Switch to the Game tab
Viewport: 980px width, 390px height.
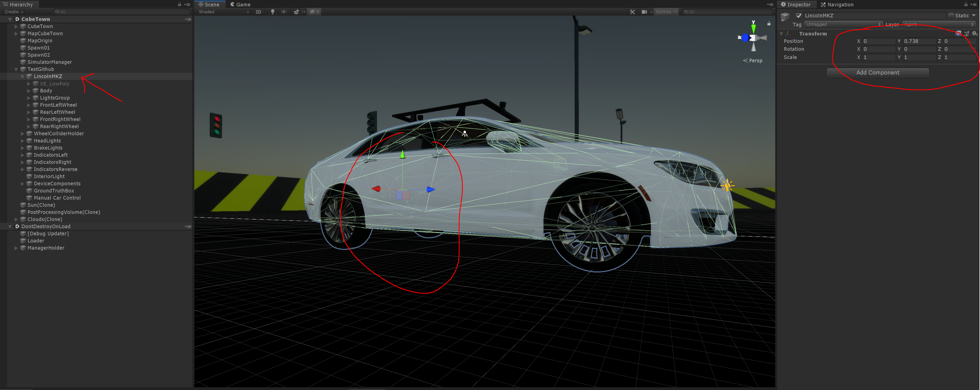click(x=241, y=5)
